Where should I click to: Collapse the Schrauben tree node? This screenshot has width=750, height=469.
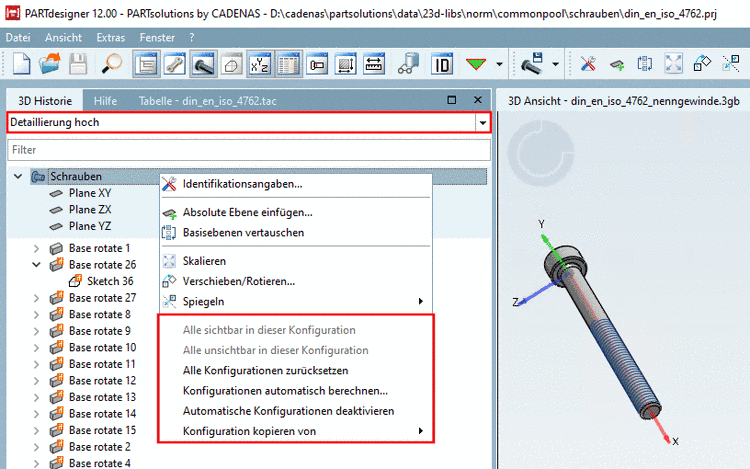[18, 176]
